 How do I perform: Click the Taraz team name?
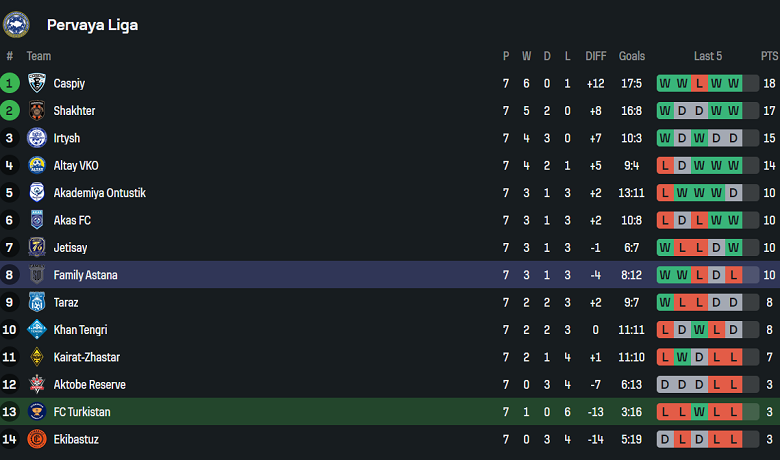tap(66, 302)
